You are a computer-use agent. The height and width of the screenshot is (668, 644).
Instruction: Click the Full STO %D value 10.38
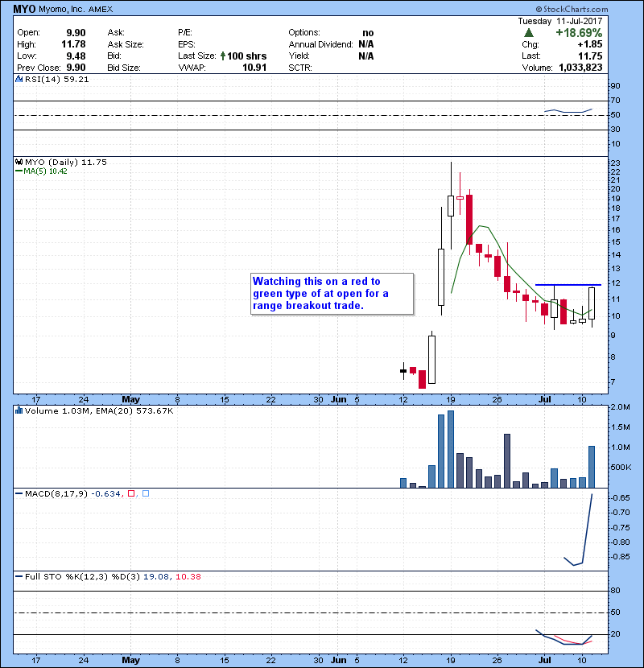click(188, 576)
